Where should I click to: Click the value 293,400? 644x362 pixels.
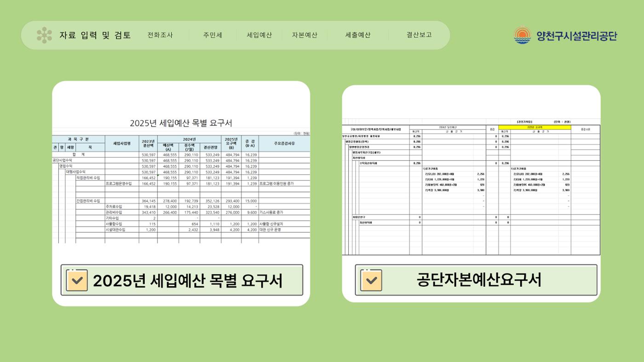tap(232, 201)
